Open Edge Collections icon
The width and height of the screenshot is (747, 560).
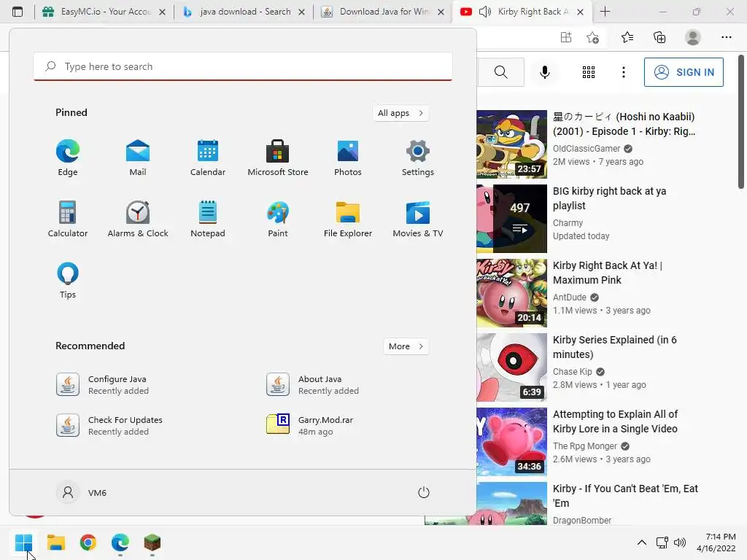point(659,37)
